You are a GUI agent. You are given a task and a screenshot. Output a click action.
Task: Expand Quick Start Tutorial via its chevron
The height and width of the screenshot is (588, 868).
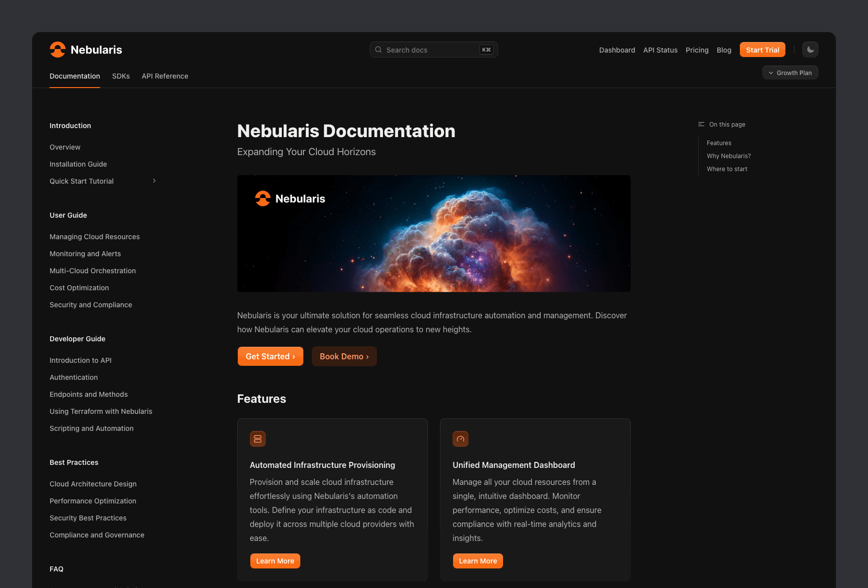154,181
